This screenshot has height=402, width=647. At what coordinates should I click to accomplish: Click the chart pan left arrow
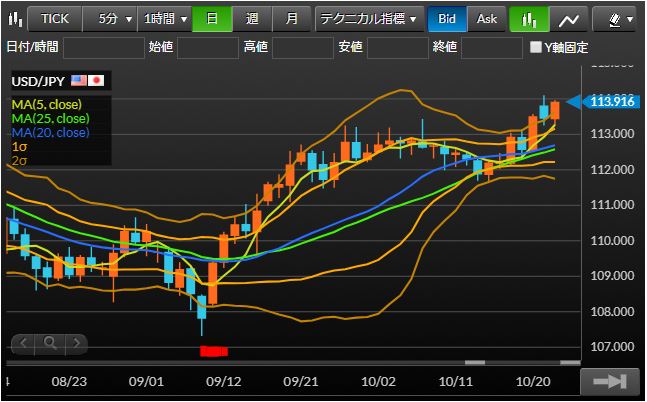tap(24, 343)
